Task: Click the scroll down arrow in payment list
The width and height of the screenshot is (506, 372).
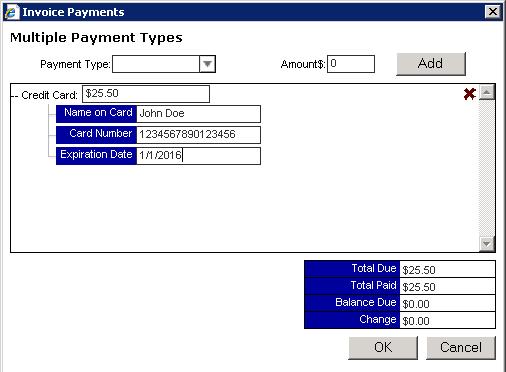Action: pyautogui.click(x=487, y=244)
